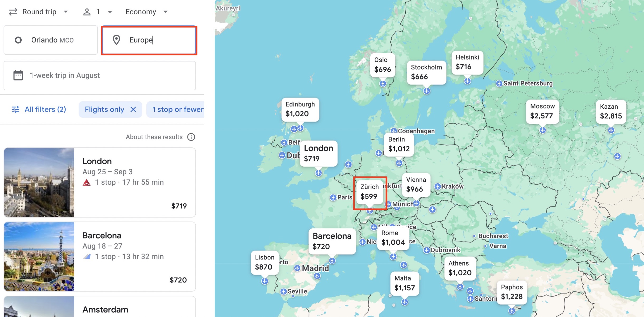Click the All filters sliders icon
This screenshot has width=644, height=317.
pyautogui.click(x=16, y=109)
